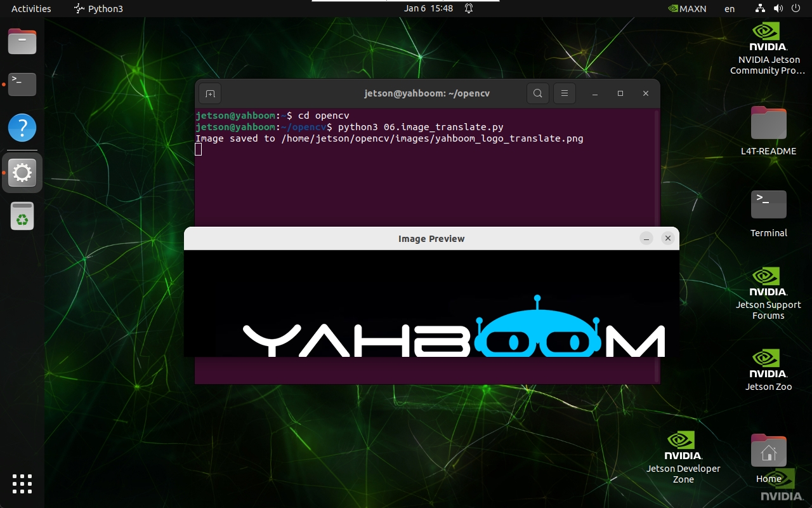
Task: Open the Python3 app menu
Action: pos(99,9)
